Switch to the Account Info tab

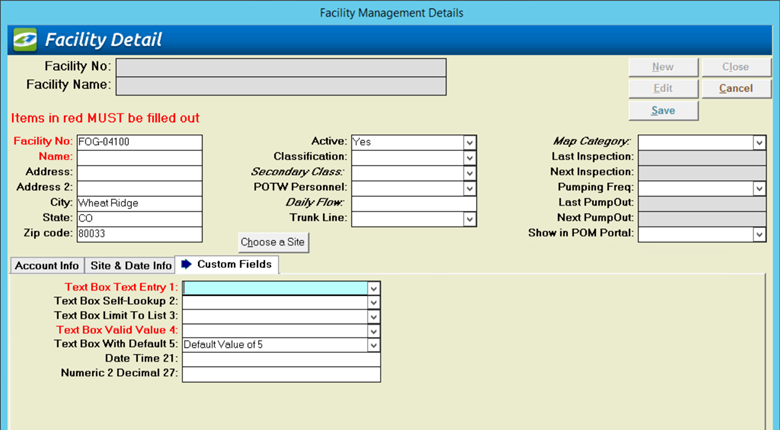point(47,266)
